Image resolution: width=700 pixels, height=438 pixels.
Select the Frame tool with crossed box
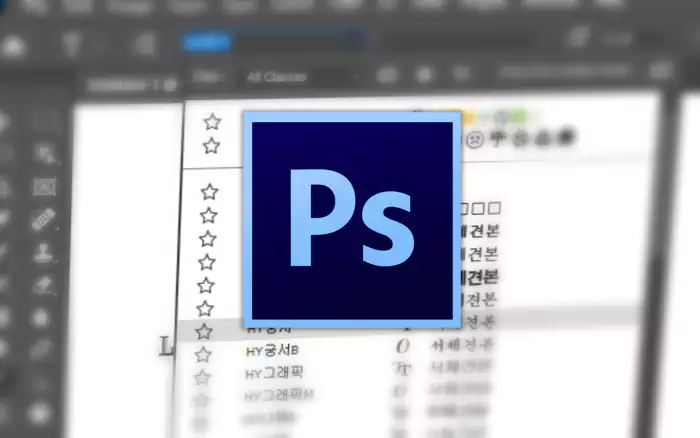click(x=45, y=187)
